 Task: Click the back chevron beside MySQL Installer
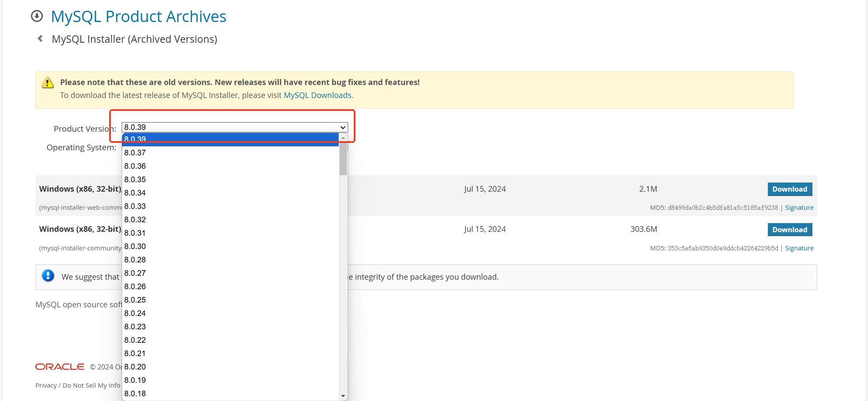pos(40,38)
